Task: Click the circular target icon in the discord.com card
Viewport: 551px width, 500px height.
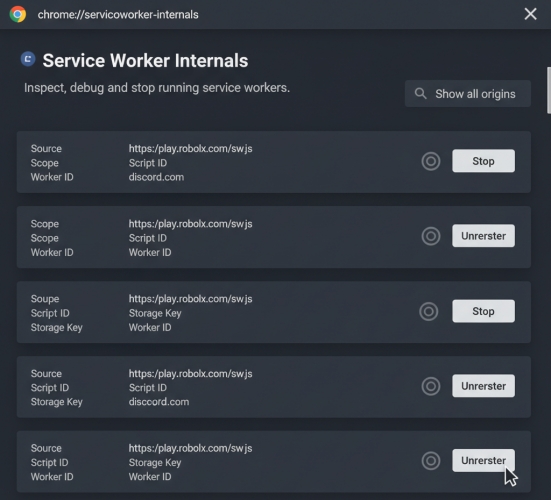Action: 431,161
